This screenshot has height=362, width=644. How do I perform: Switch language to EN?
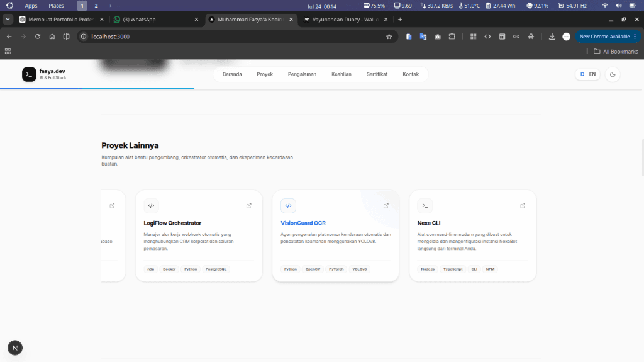point(592,74)
